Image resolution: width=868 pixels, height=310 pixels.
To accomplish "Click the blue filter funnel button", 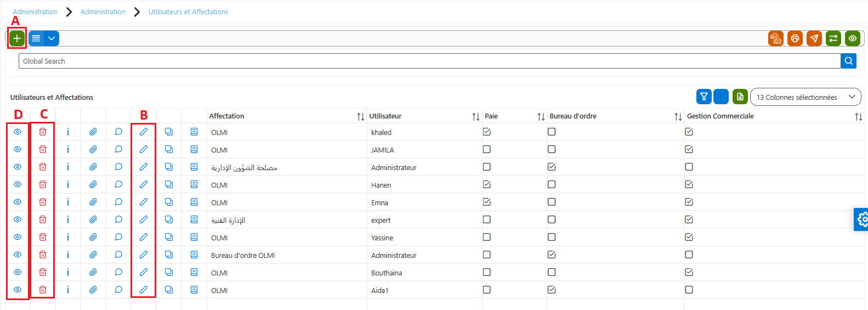I will point(704,97).
